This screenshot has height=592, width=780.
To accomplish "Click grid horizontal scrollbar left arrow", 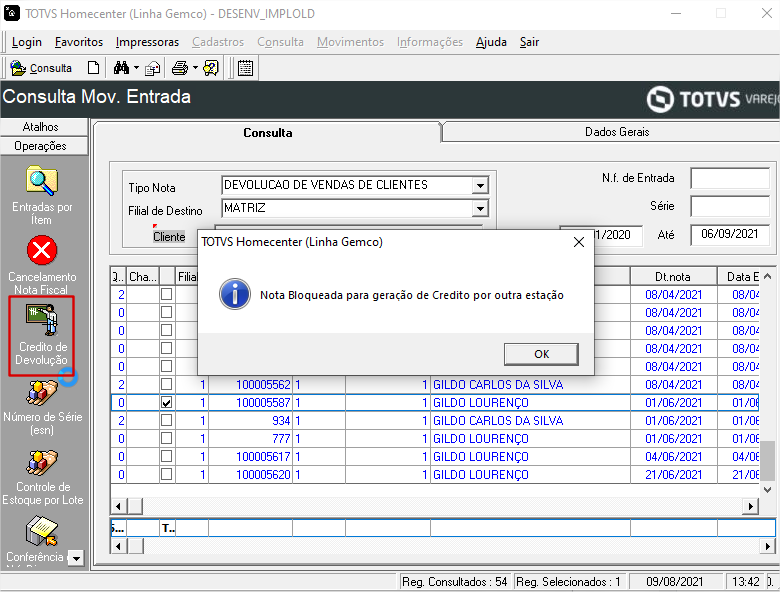I will pyautogui.click(x=118, y=506).
